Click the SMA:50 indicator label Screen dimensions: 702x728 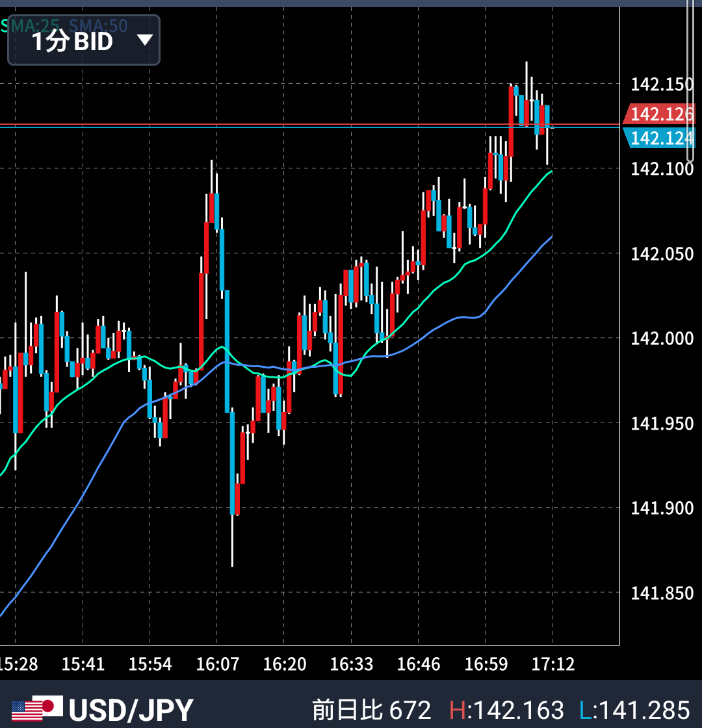(98, 25)
